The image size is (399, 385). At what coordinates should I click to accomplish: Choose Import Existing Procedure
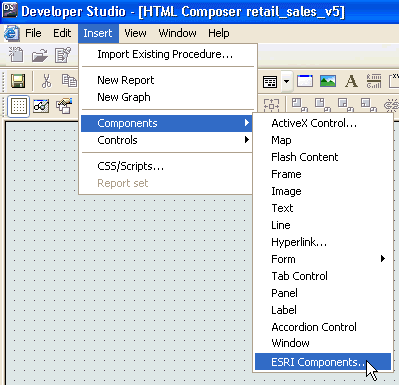[168, 54]
